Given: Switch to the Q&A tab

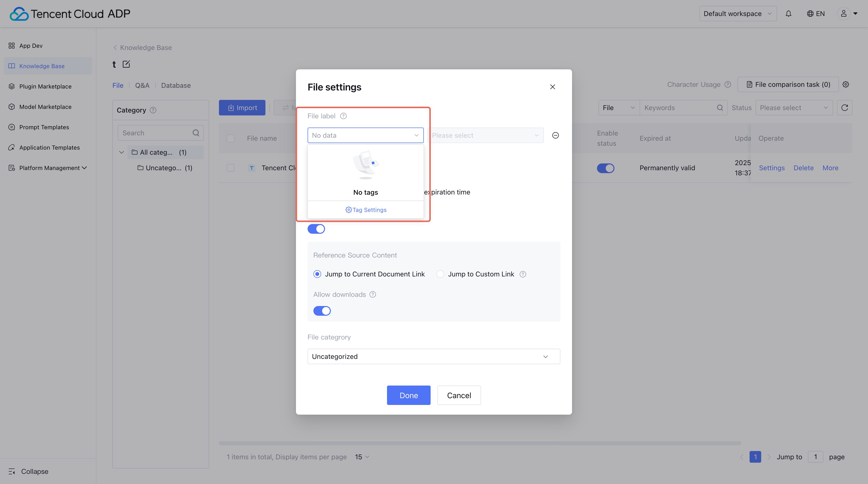Looking at the screenshot, I should click(x=142, y=85).
